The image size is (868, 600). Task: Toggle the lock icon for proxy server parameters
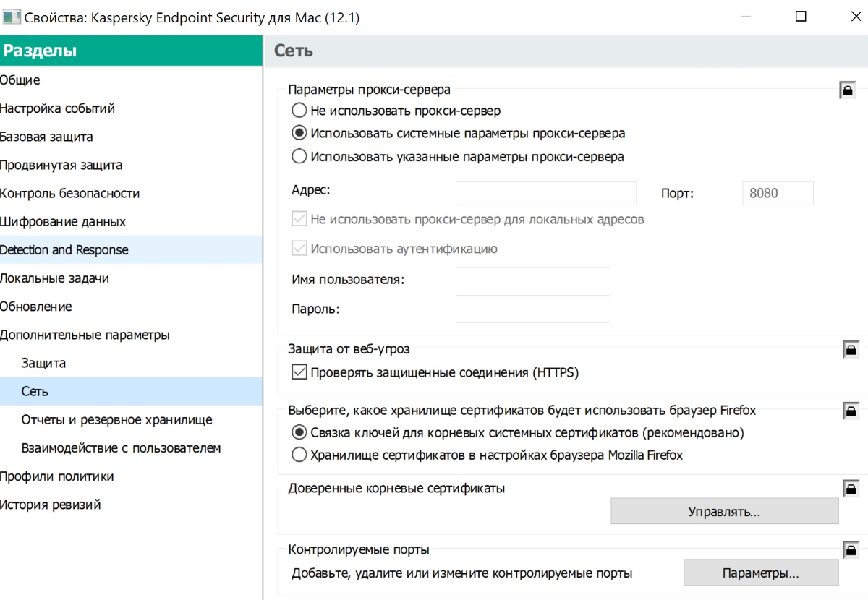tap(847, 90)
